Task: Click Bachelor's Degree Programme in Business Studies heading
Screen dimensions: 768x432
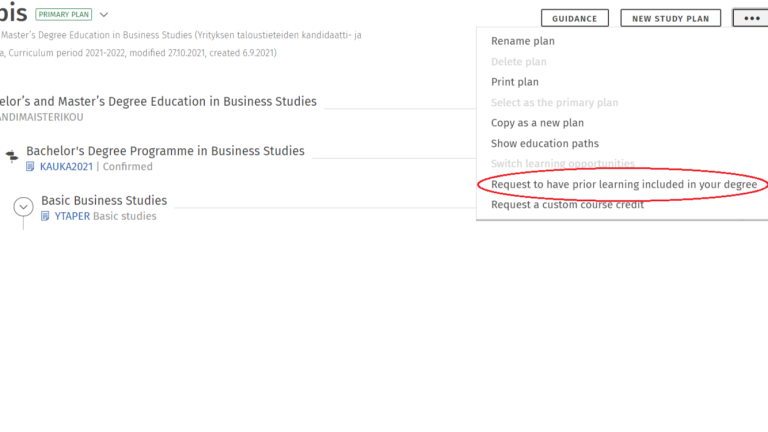Action: point(165,151)
